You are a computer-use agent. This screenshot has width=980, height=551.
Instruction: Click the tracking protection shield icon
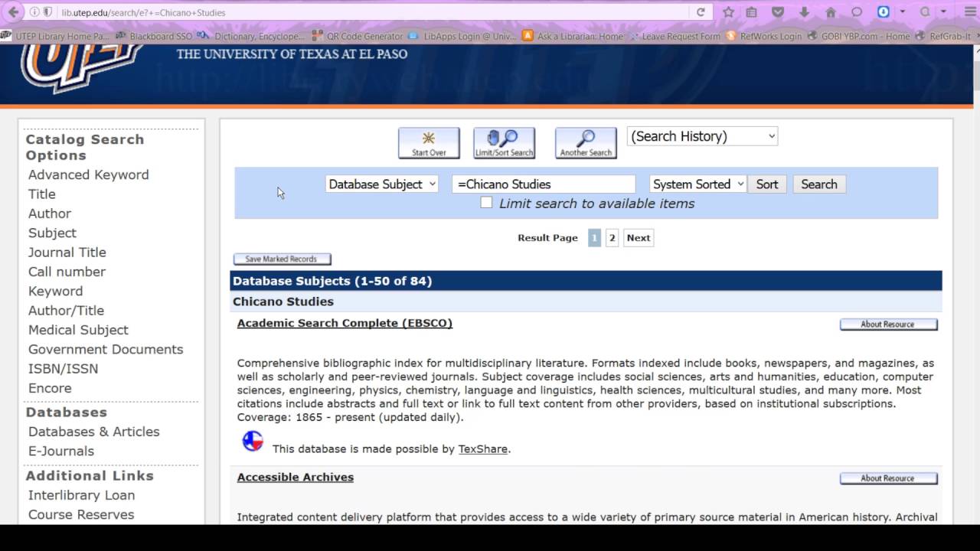point(47,12)
